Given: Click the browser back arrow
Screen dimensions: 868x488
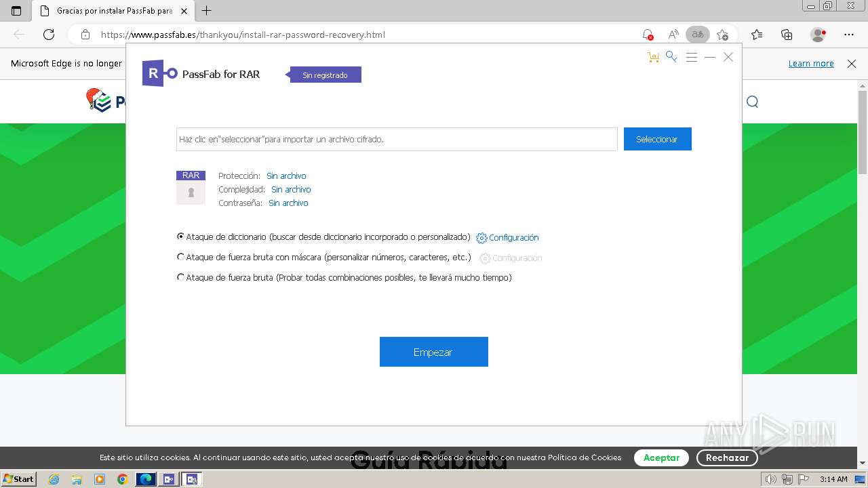Looking at the screenshot, I should click(x=20, y=35).
